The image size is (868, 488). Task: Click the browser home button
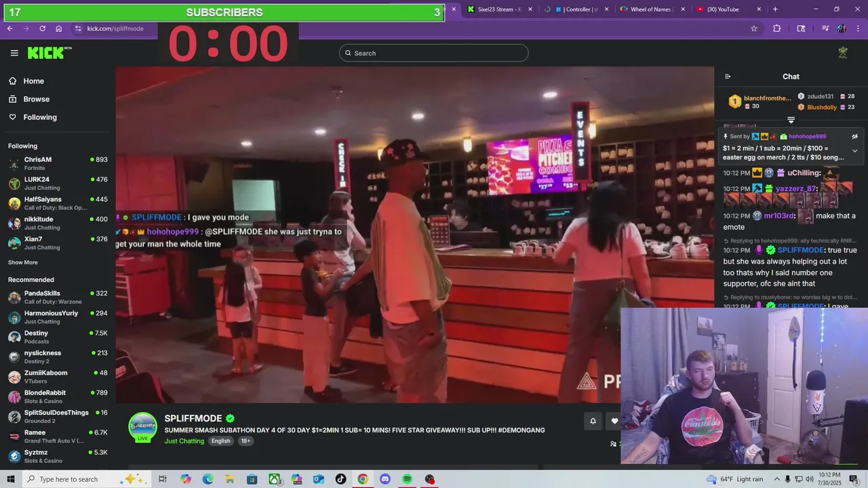tap(59, 28)
